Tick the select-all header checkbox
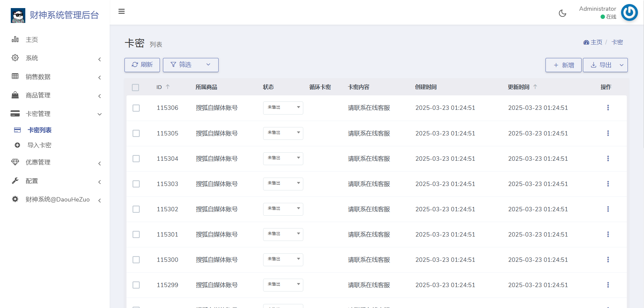The width and height of the screenshot is (644, 308). click(136, 88)
